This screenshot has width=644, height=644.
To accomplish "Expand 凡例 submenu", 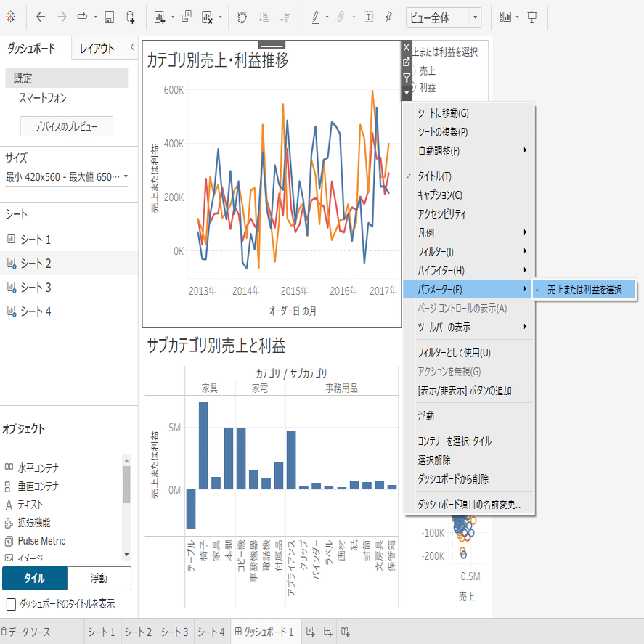I will point(468,233).
